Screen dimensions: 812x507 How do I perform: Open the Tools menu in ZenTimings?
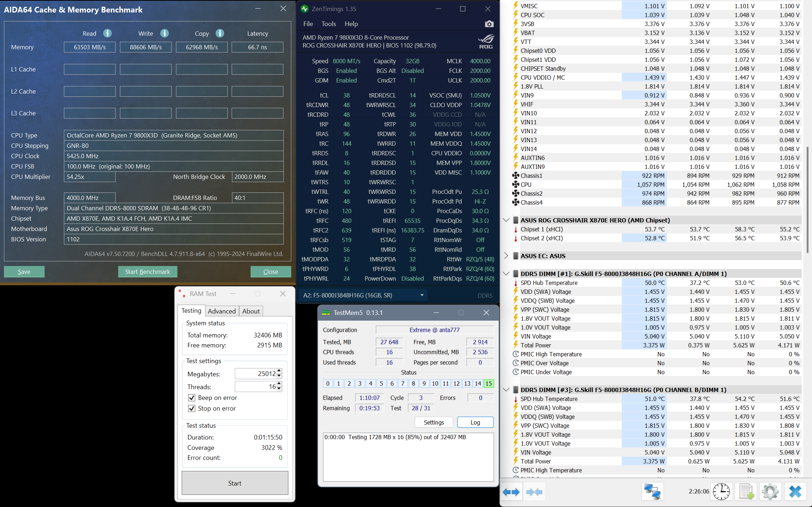tap(328, 24)
